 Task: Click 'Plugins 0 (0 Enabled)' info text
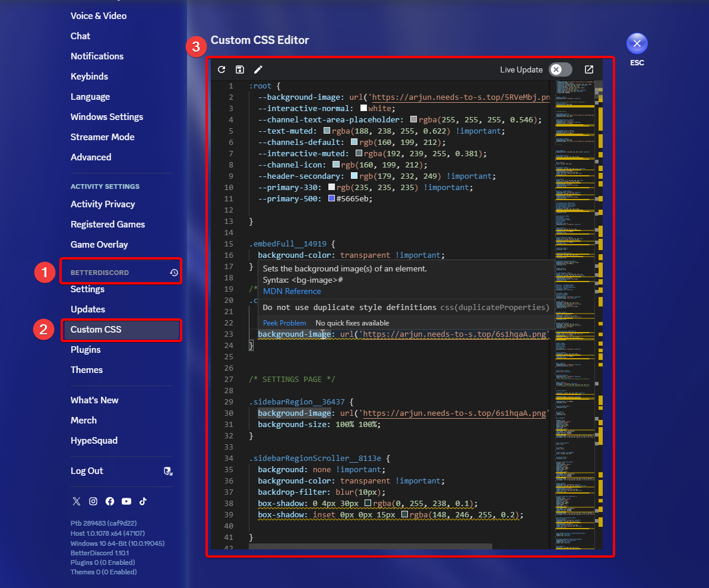pyautogui.click(x=103, y=562)
